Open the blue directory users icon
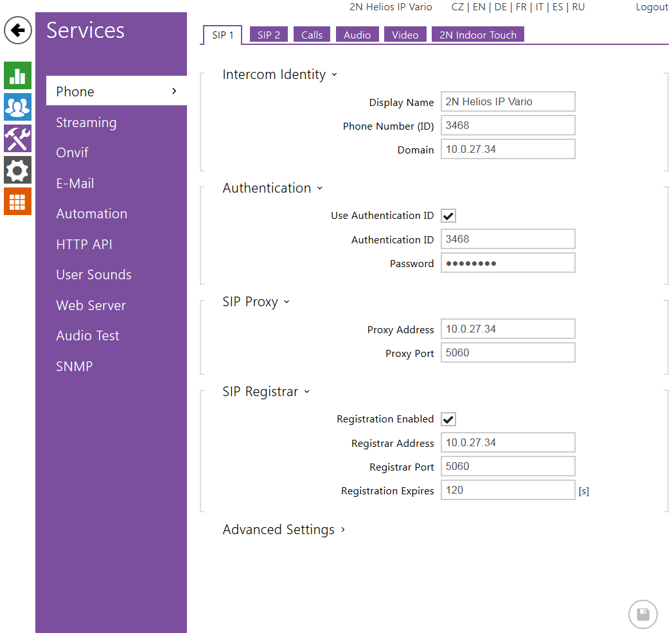The image size is (672, 633). tap(17, 107)
